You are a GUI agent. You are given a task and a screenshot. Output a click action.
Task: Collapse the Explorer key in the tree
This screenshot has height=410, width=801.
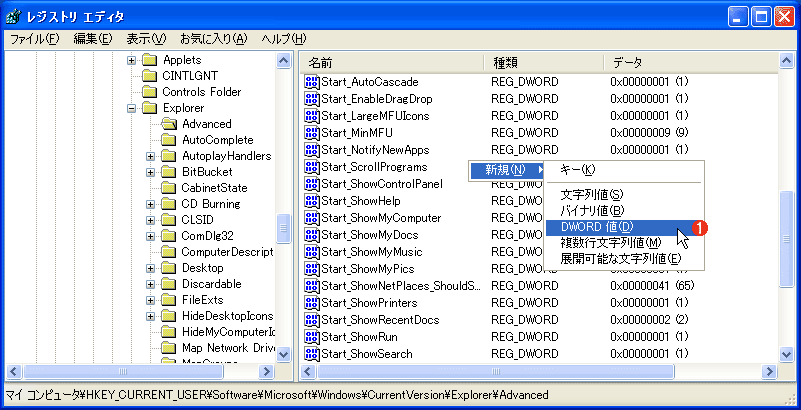pyautogui.click(x=132, y=108)
